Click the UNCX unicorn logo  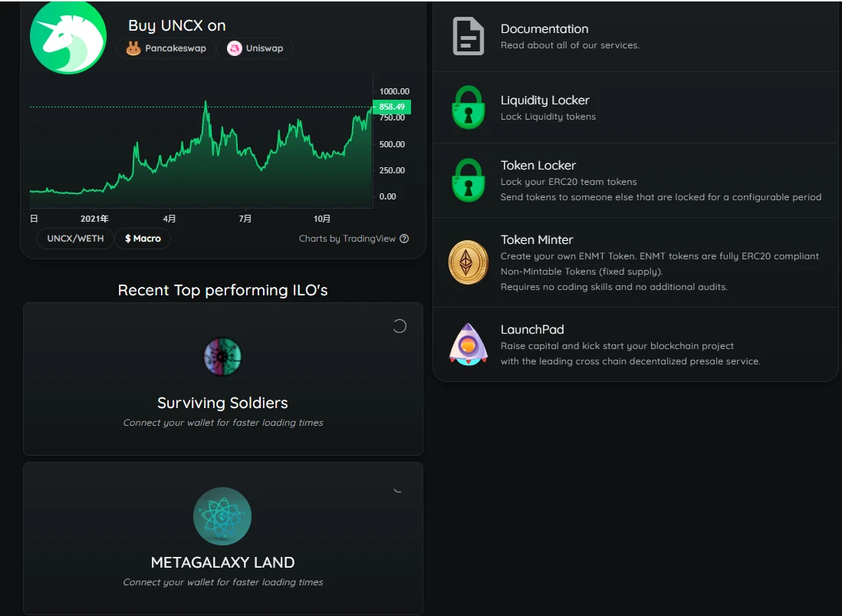[67, 37]
